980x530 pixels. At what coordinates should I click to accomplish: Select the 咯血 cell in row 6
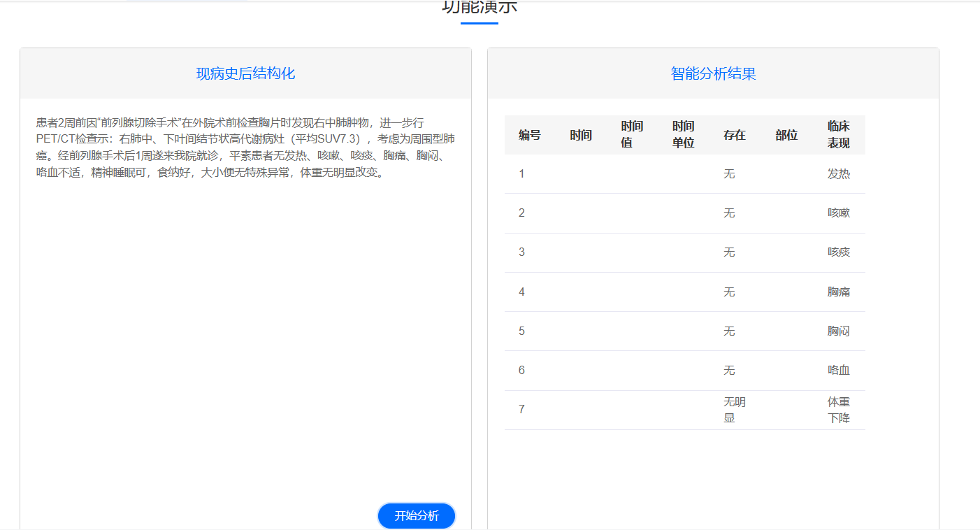pos(838,370)
